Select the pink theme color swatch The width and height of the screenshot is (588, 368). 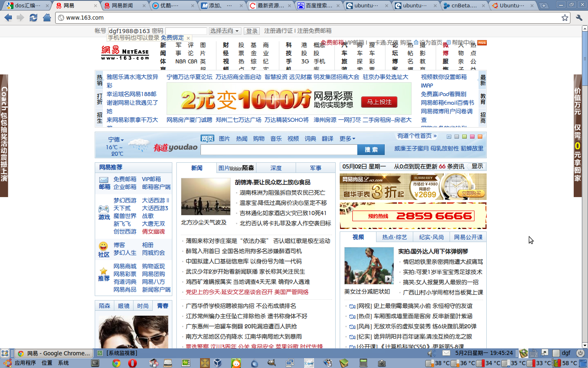click(472, 137)
